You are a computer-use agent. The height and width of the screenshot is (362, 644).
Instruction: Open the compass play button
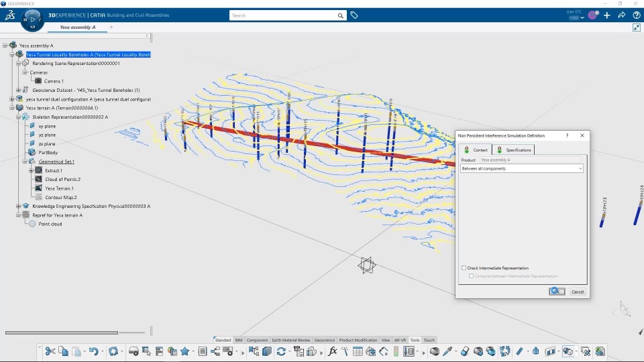(32, 19)
